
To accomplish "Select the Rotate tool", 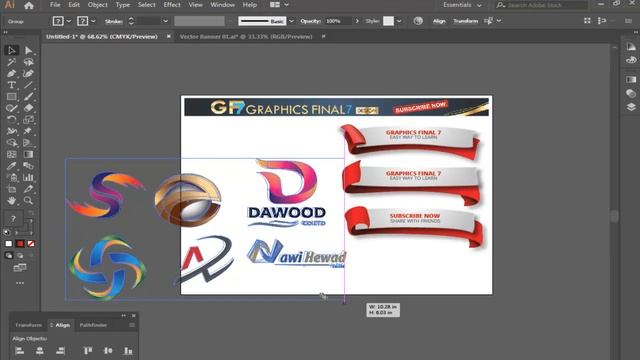I will coord(11,120).
